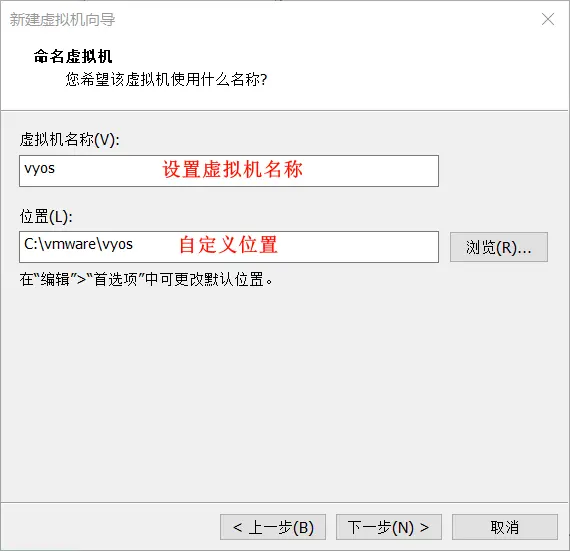Close the 新建虚拟机向导 dialog with X

pos(547,19)
